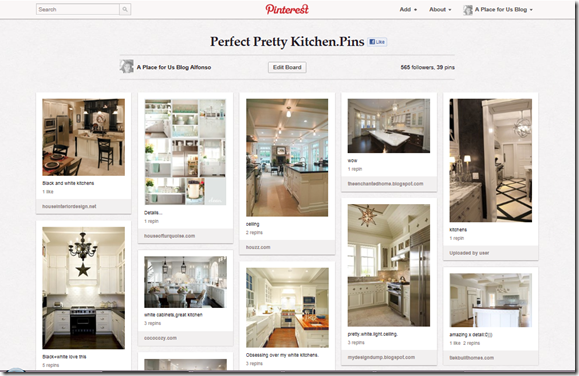Open the Black and white kitchens pin image
The image size is (579, 376).
pyautogui.click(x=83, y=137)
